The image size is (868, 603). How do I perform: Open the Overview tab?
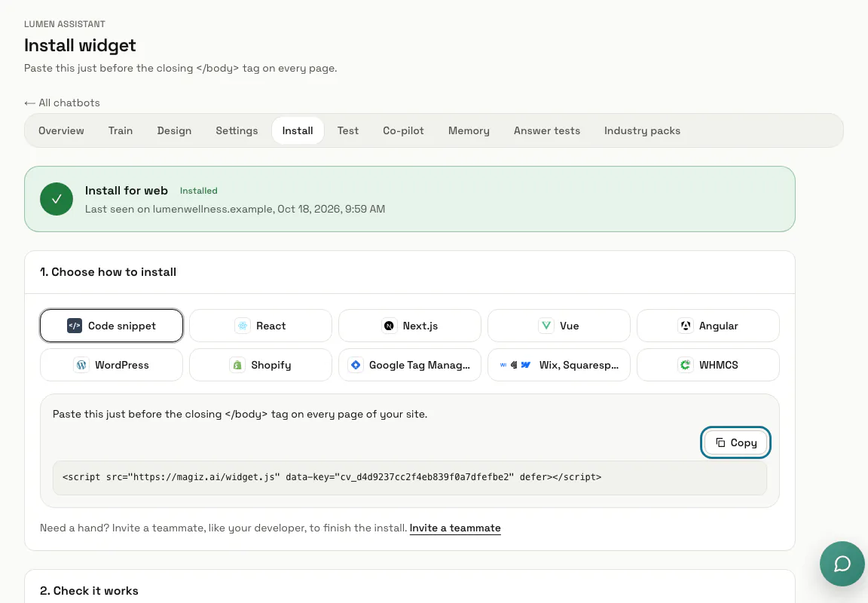[61, 130]
